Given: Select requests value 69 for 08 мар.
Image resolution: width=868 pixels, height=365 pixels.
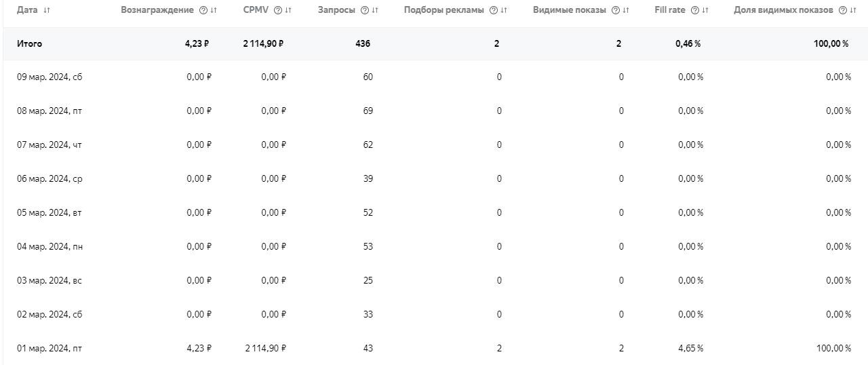Looking at the screenshot, I should click(x=368, y=111).
